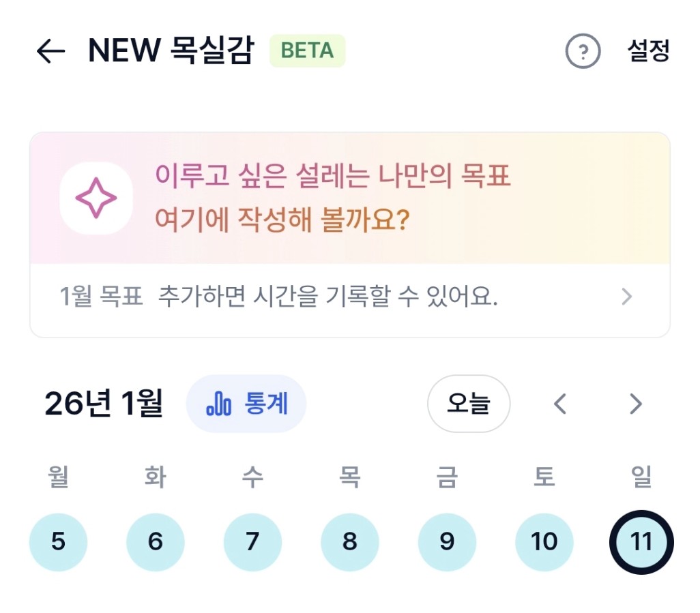Tap the BETA badge

point(307,51)
